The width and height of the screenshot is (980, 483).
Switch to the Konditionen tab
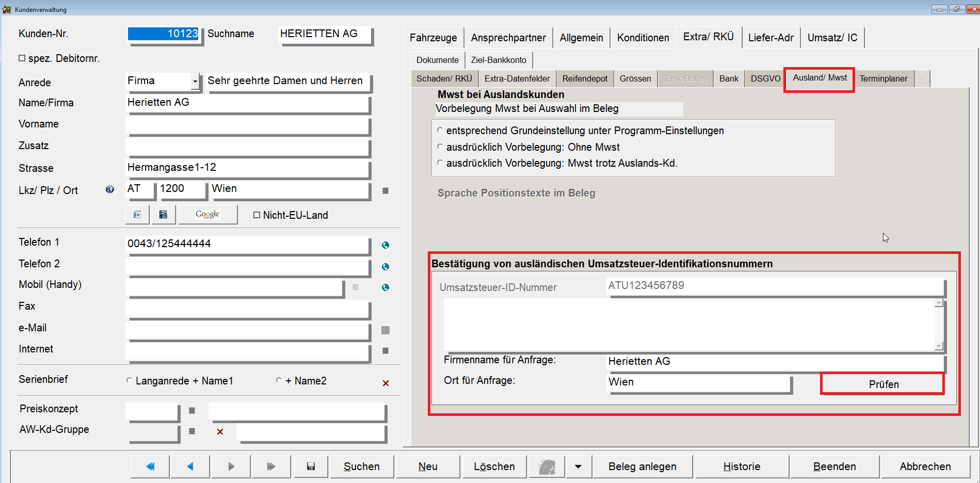click(x=643, y=38)
